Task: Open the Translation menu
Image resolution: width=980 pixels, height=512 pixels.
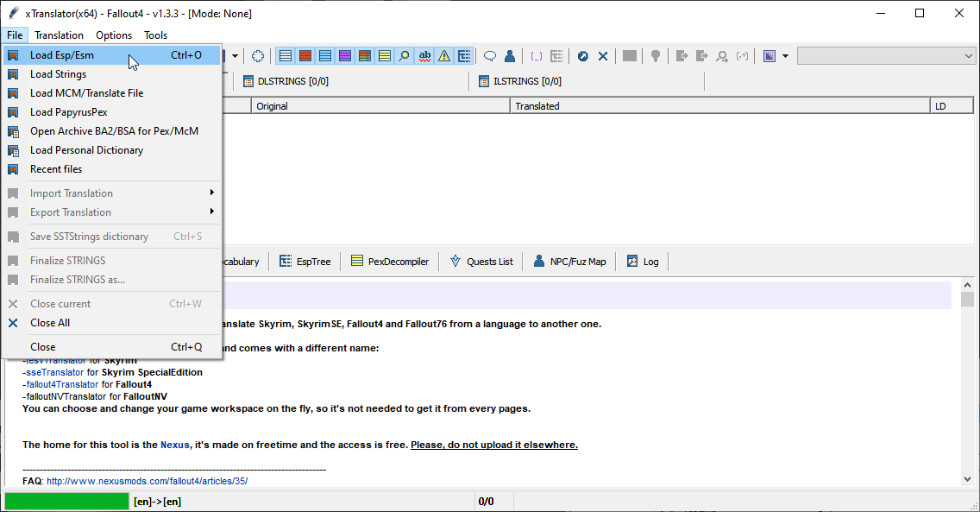Action: tap(59, 35)
